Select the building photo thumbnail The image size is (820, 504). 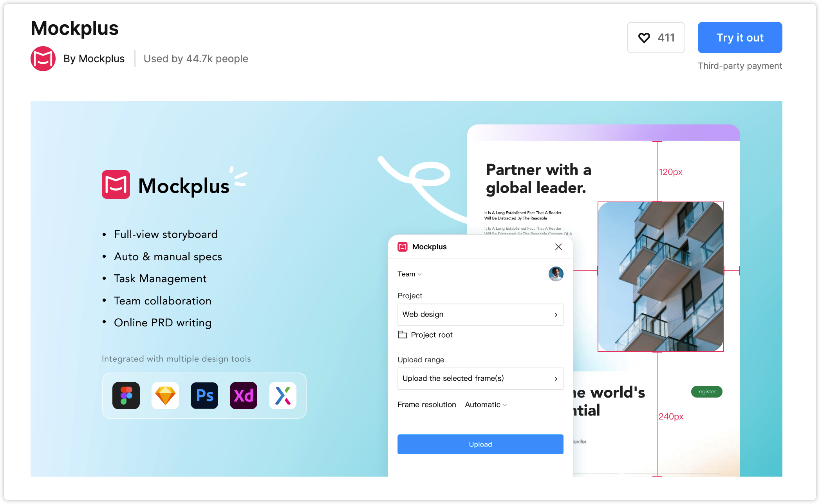tap(661, 277)
